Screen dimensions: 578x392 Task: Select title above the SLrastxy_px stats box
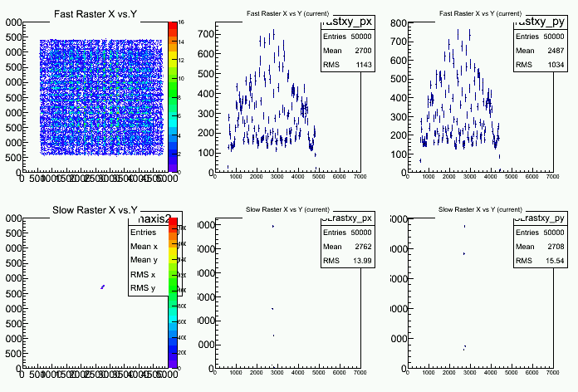click(287, 209)
